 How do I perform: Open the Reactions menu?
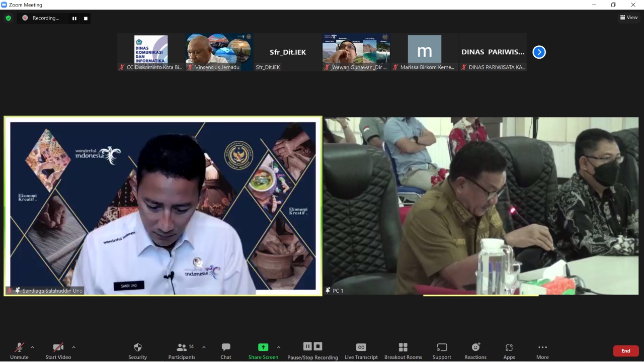475,350
